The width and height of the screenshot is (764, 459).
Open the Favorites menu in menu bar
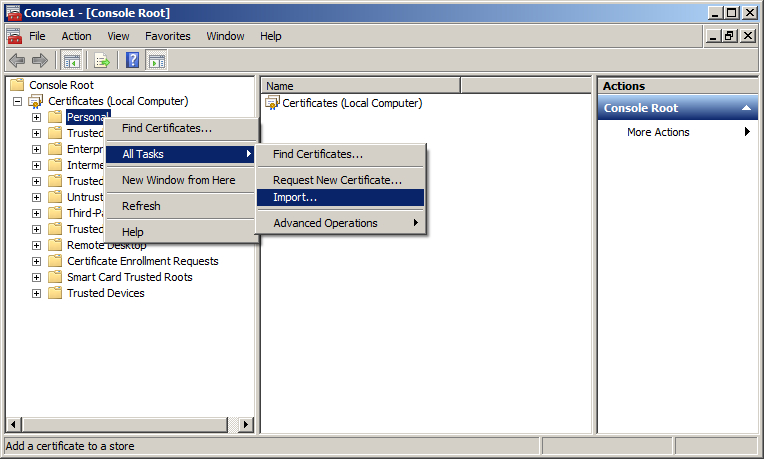click(167, 36)
